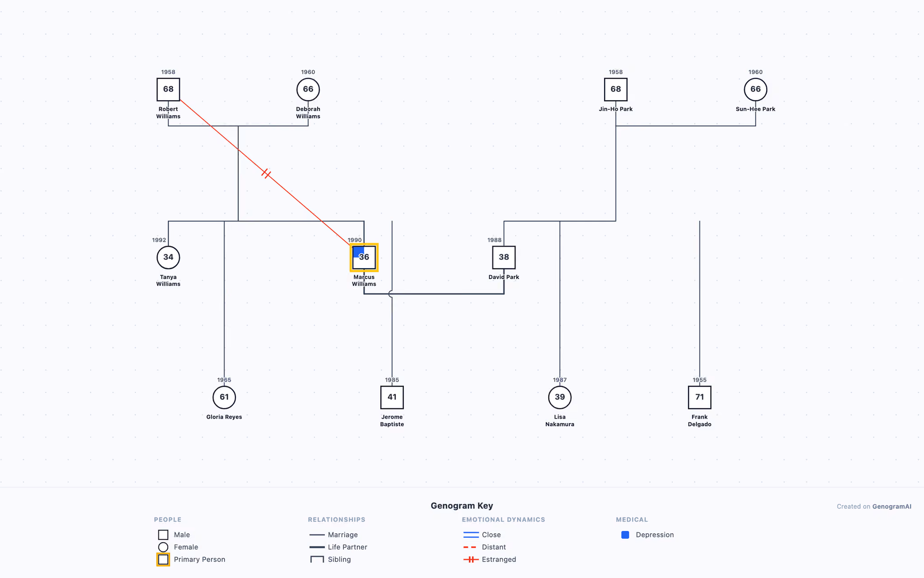Click the Estranged legend label
The width and height of the screenshot is (924, 578).
499,559
